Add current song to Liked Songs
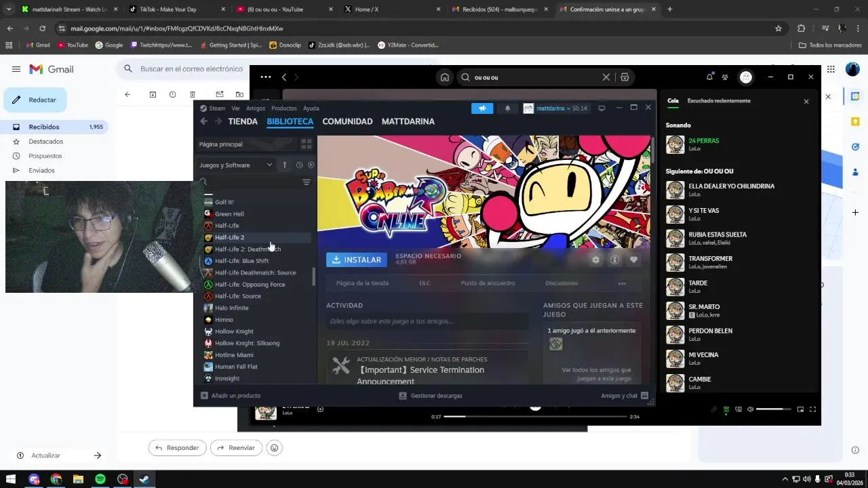Screen dimensions: 868x488 click(320, 409)
